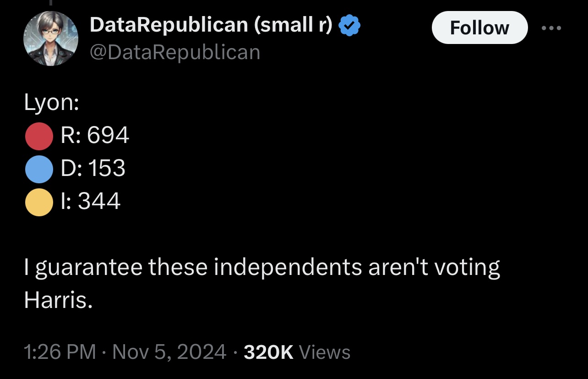Viewport: 588px width, 379px height.
Task: Select the 'D: 153' count text
Action: (93, 168)
